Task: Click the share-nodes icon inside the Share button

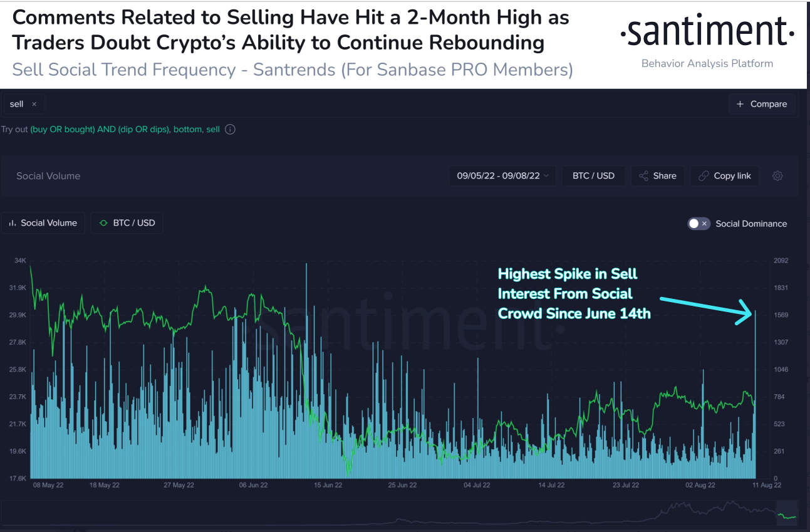Action: [643, 175]
